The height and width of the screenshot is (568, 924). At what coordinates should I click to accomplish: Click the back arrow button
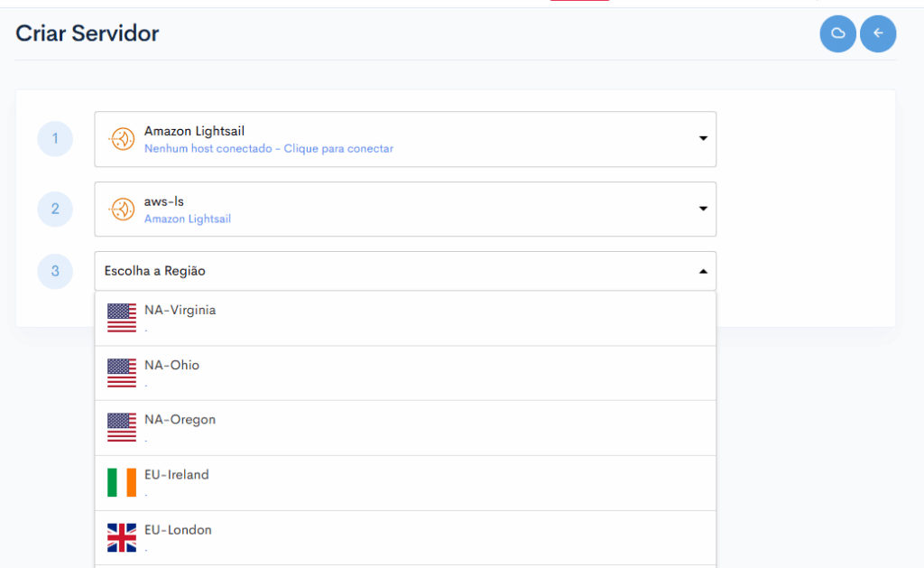878,33
